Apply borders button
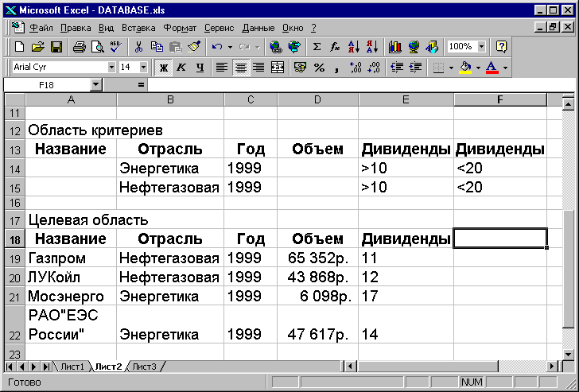 [x=438, y=67]
